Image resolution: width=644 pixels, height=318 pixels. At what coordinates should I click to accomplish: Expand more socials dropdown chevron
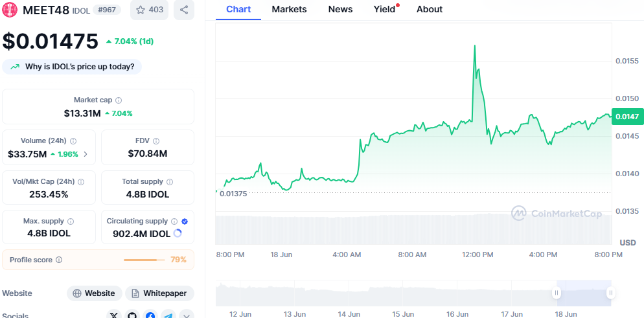[x=187, y=315]
